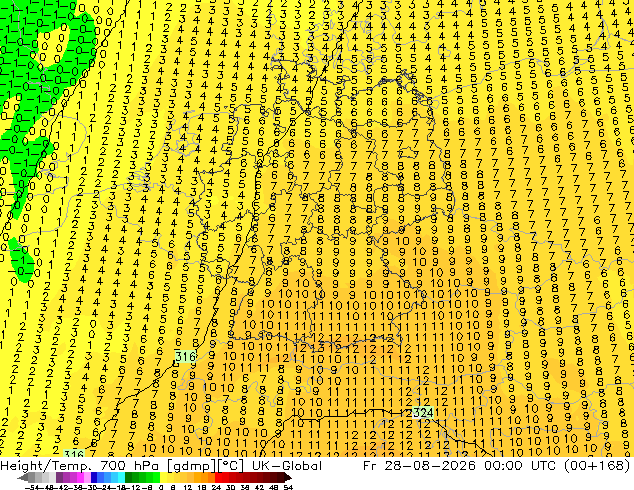634x490 pixels.
Task: Click the Height/Temp. title text
Action: (46, 466)
